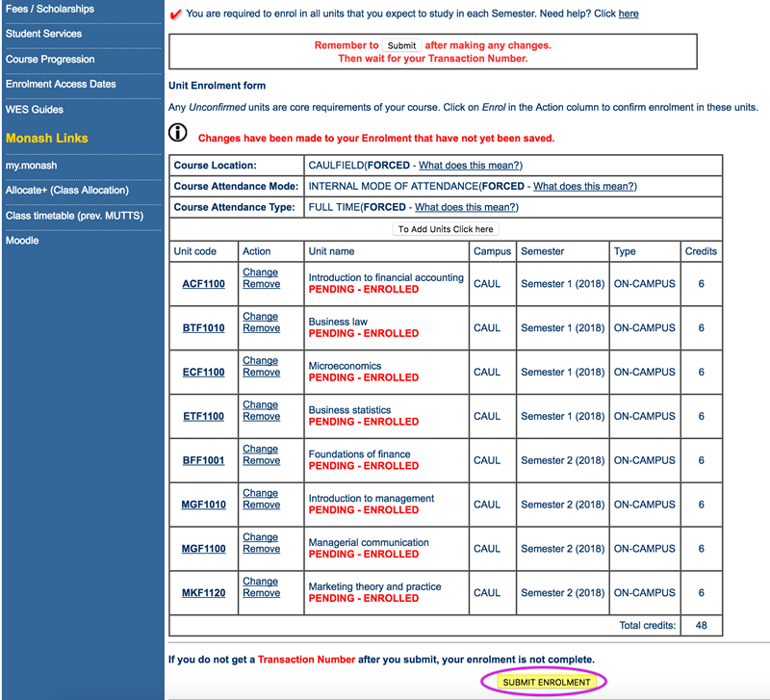
Task: Open Course Progression in sidebar
Action: [x=50, y=60]
